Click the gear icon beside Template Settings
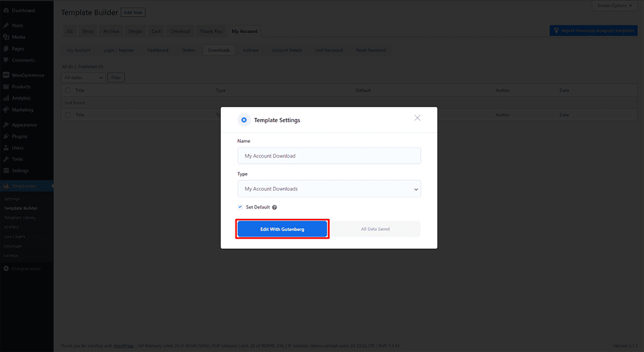644x352 pixels. pos(244,120)
